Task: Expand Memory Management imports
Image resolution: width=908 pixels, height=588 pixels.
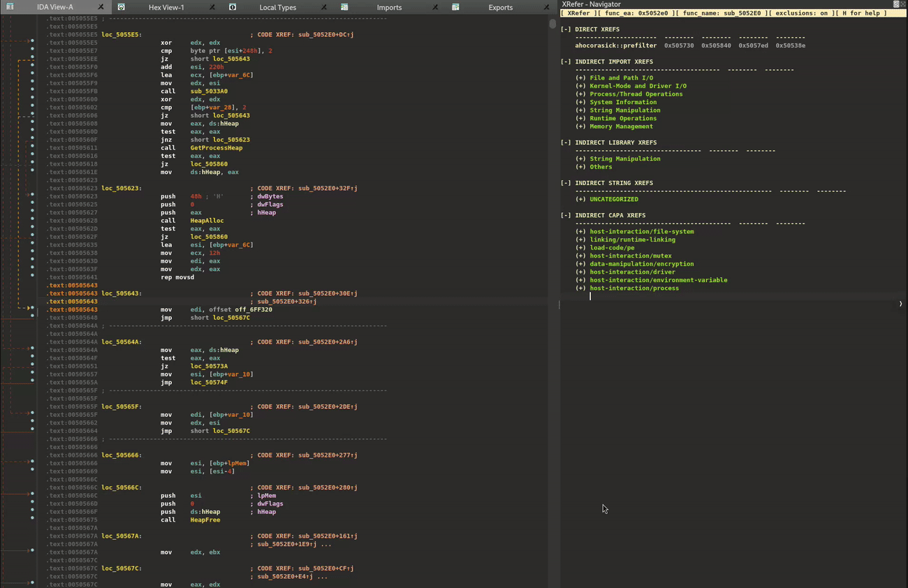Action: [580, 126]
